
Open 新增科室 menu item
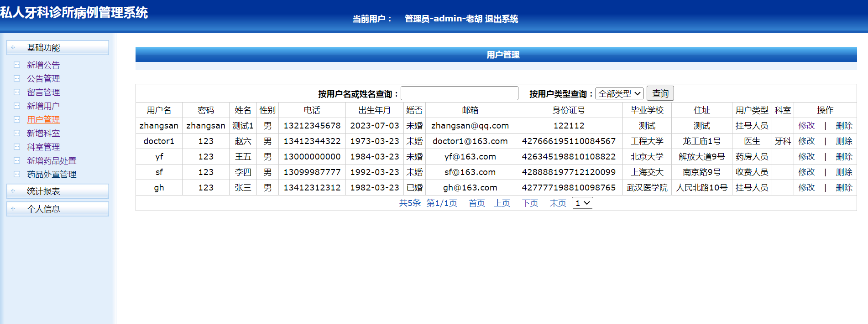[43, 133]
